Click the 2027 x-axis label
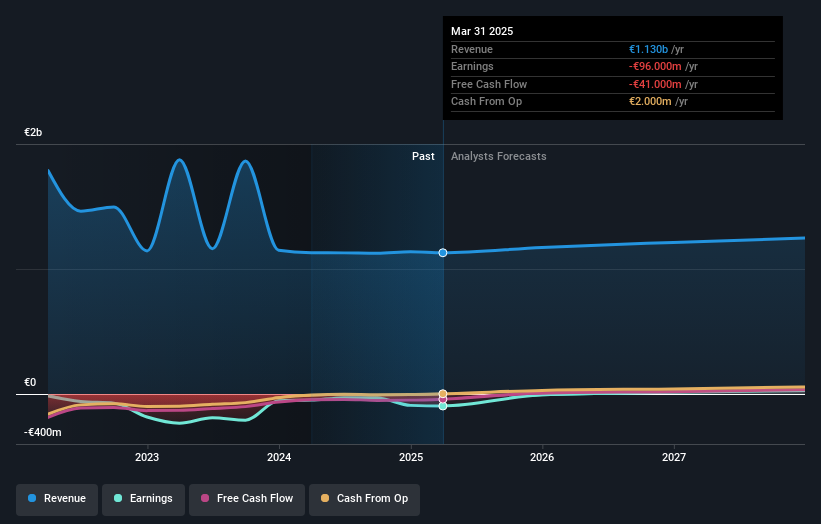 pos(674,457)
